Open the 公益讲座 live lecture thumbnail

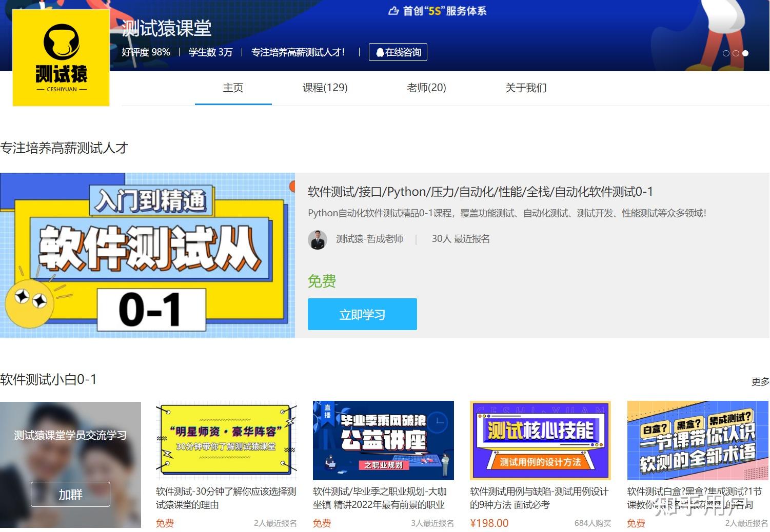click(x=383, y=440)
